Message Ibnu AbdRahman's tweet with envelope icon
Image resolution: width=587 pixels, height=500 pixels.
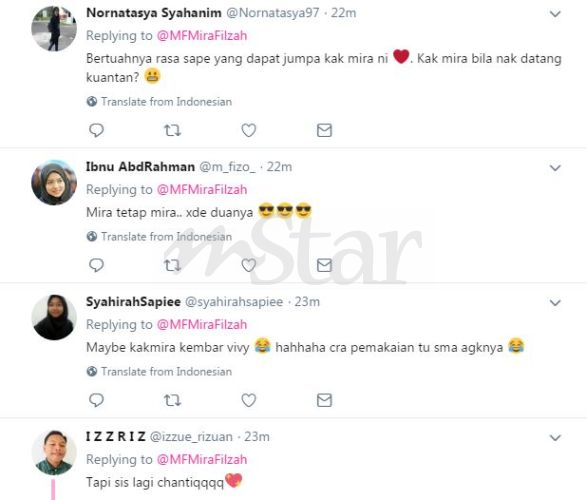pyautogui.click(x=324, y=265)
